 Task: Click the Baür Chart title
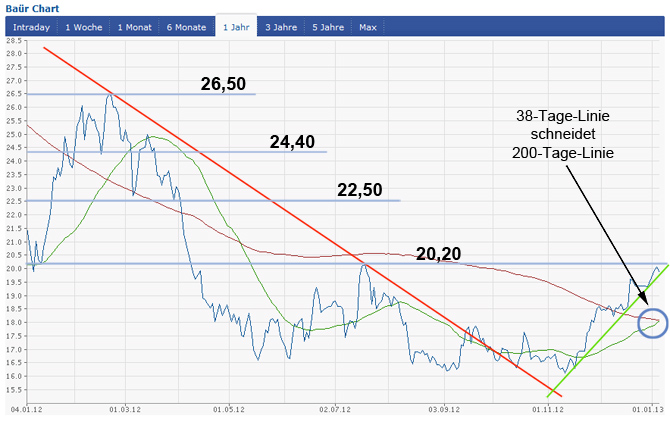coord(32,8)
